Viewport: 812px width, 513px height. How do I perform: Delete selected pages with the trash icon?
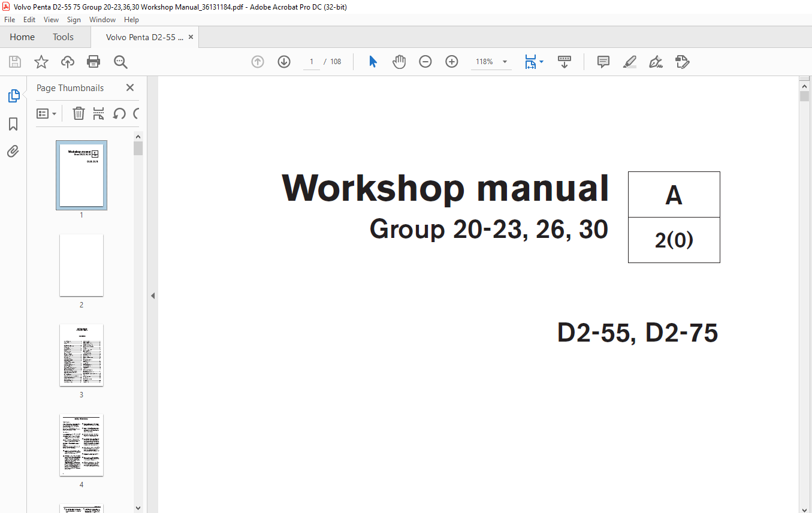pyautogui.click(x=79, y=113)
